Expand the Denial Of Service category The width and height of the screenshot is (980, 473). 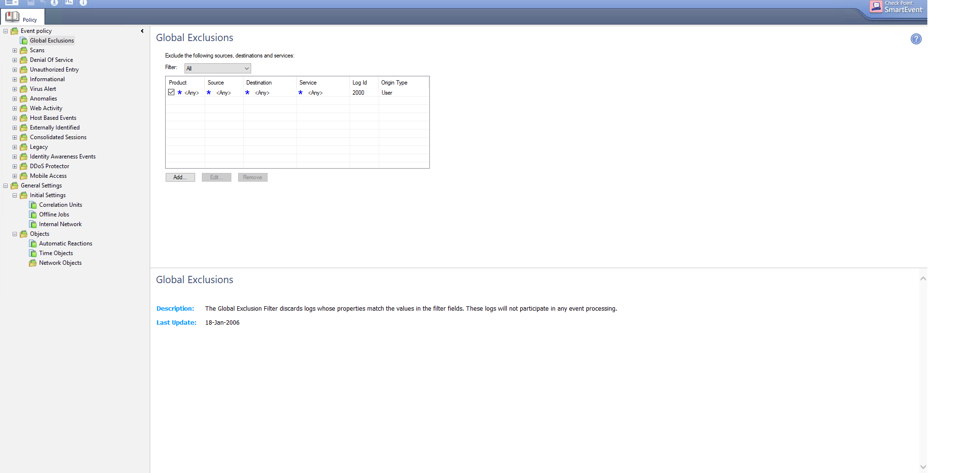click(x=14, y=59)
